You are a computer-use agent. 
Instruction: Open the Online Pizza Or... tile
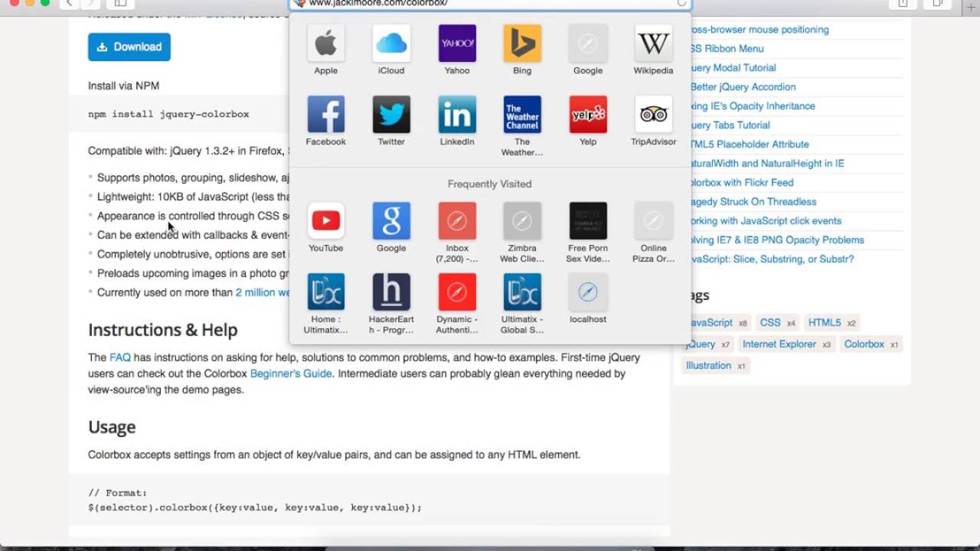click(653, 221)
